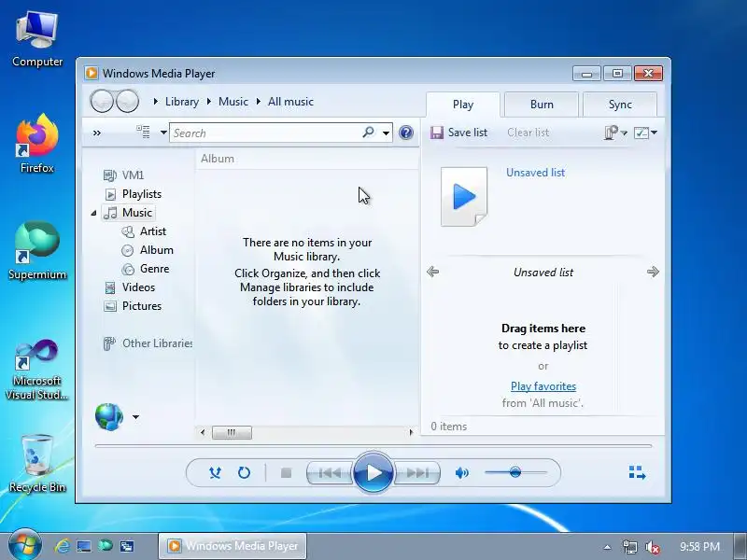Screen dimensions: 747x560
Task: Switch to the Burn tab
Action: tap(542, 105)
